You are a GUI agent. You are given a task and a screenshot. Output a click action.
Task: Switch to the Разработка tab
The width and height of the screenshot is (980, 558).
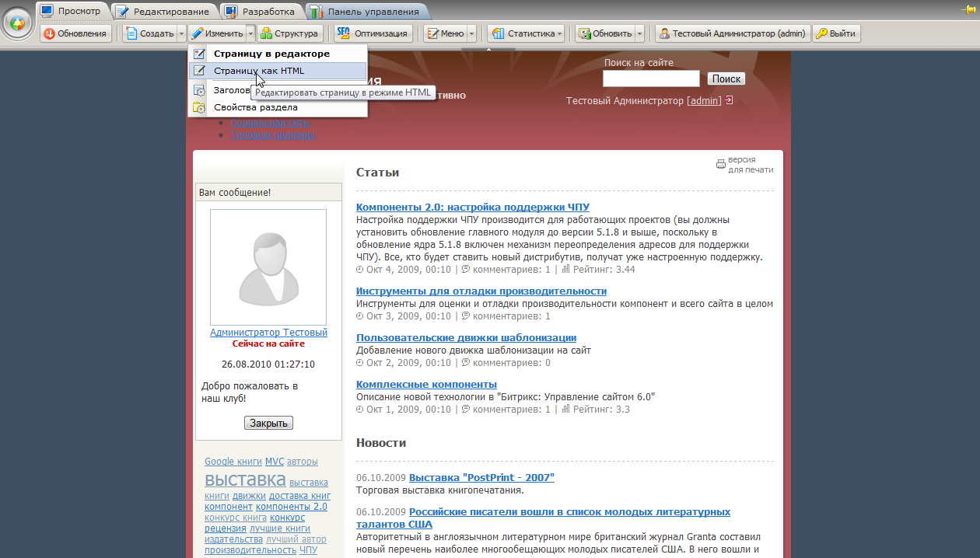point(261,12)
